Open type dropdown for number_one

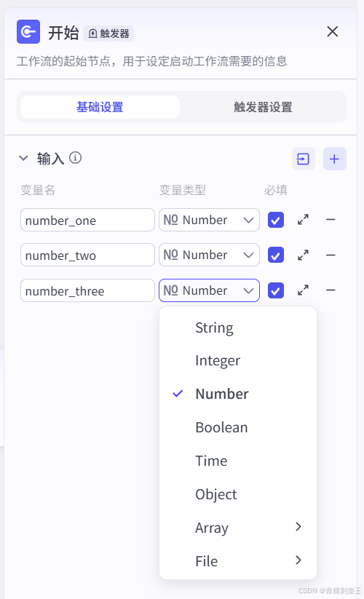tap(210, 220)
